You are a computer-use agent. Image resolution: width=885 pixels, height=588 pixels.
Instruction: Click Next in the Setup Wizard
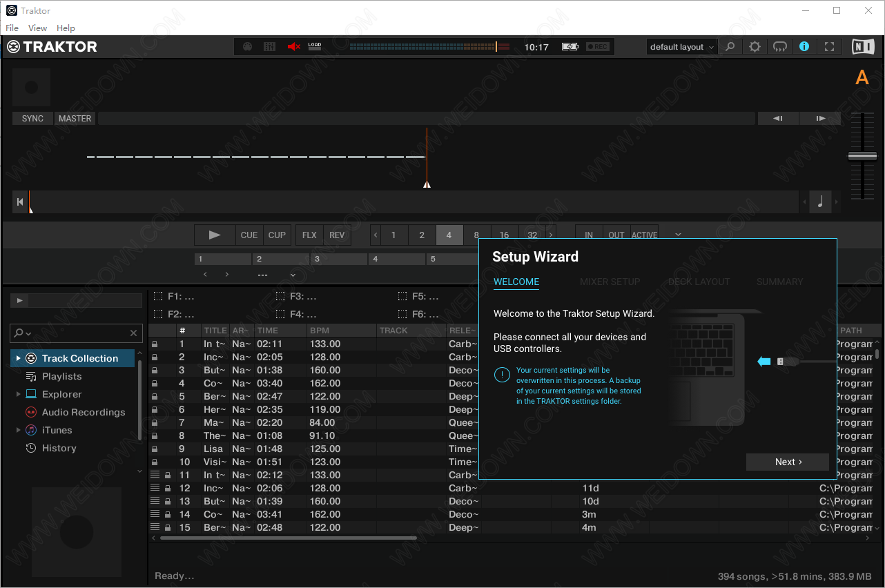(788, 462)
